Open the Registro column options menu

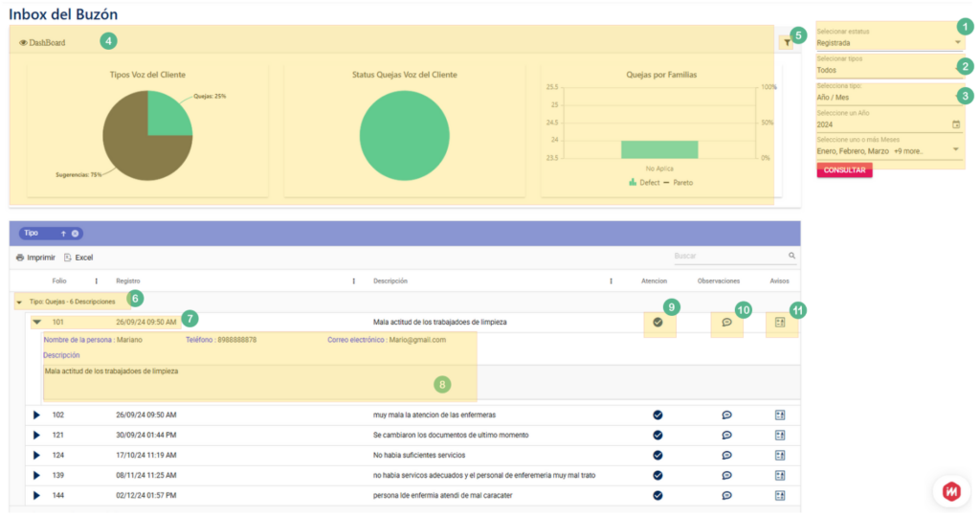coord(354,281)
